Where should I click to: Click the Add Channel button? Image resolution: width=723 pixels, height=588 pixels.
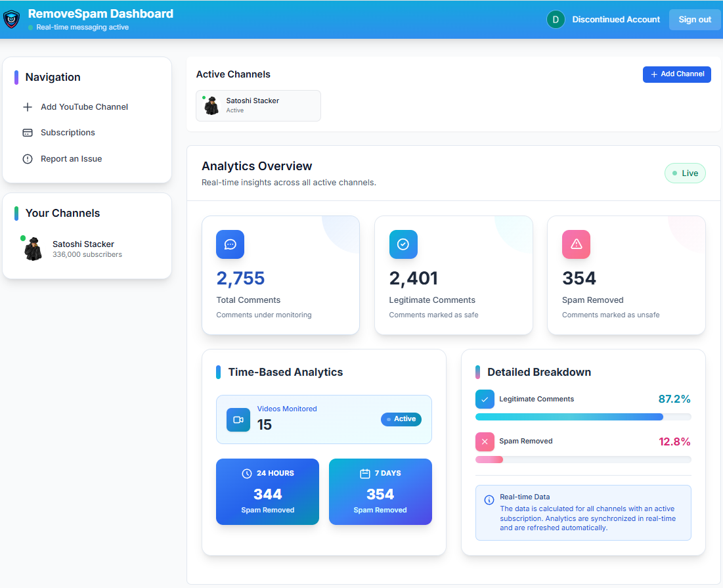tap(677, 74)
